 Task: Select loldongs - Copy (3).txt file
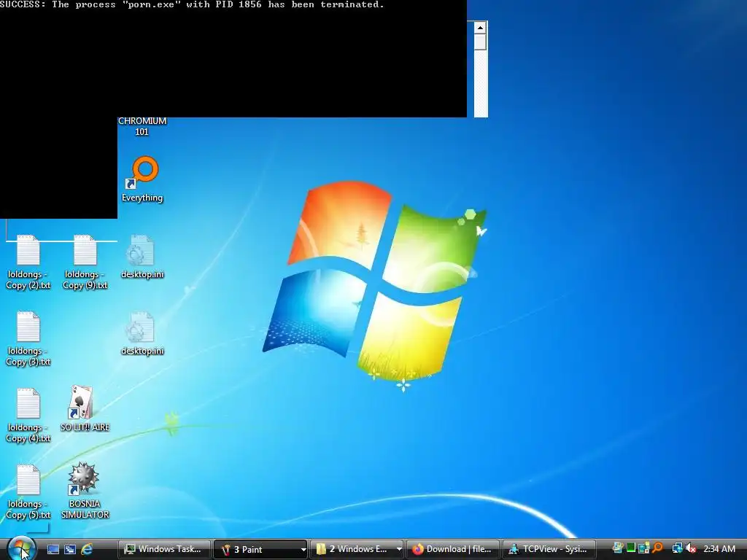(x=28, y=338)
